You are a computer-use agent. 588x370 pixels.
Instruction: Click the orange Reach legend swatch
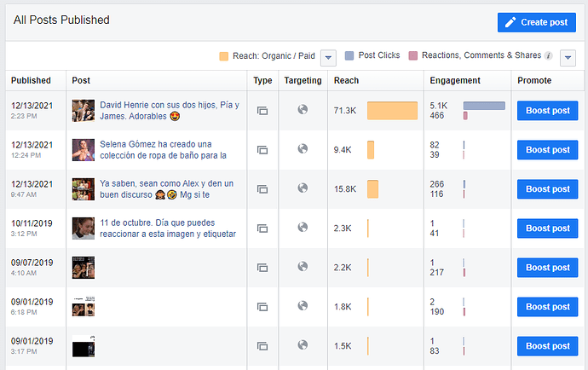(x=223, y=56)
